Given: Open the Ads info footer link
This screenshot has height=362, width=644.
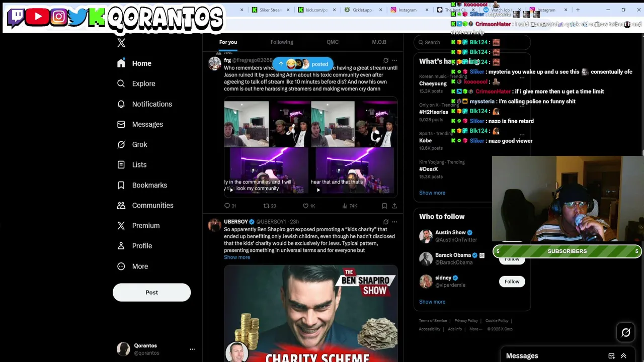Looking at the screenshot, I should (455, 329).
